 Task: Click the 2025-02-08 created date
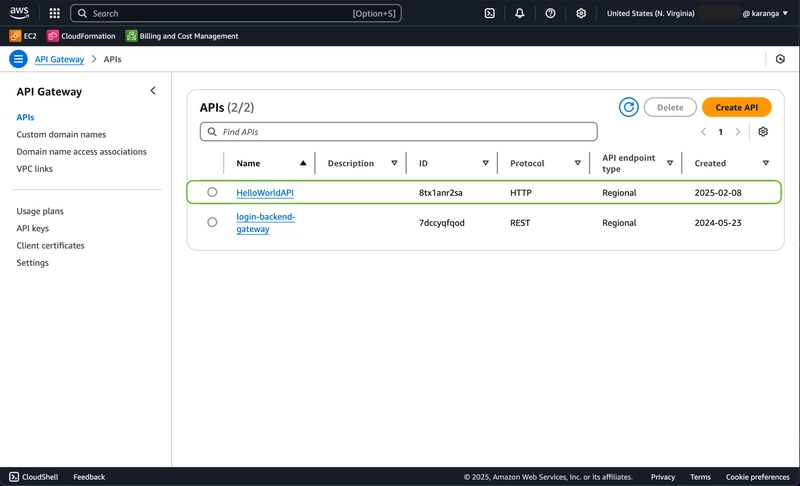tap(718, 193)
